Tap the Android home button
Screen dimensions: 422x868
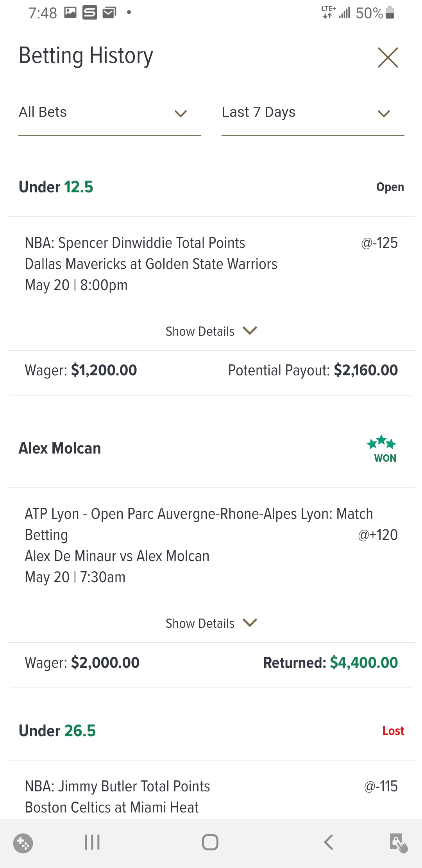210,842
